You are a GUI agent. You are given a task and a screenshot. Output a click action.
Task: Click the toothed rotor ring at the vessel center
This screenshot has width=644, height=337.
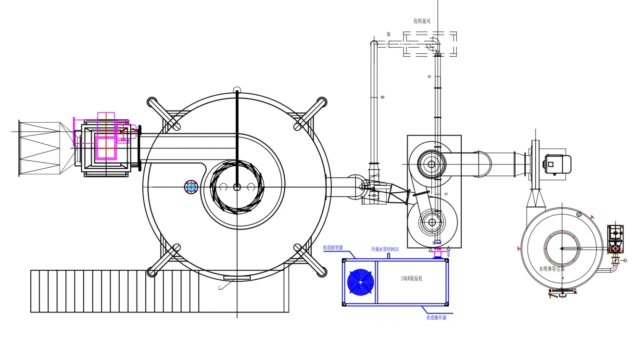pos(236,187)
